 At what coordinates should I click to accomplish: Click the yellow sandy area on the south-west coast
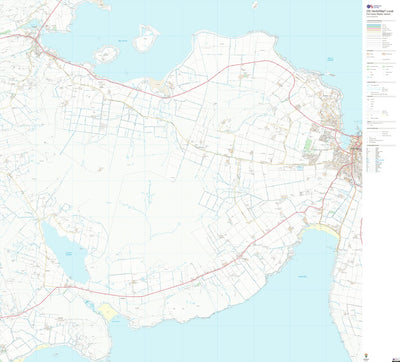pos(108,312)
